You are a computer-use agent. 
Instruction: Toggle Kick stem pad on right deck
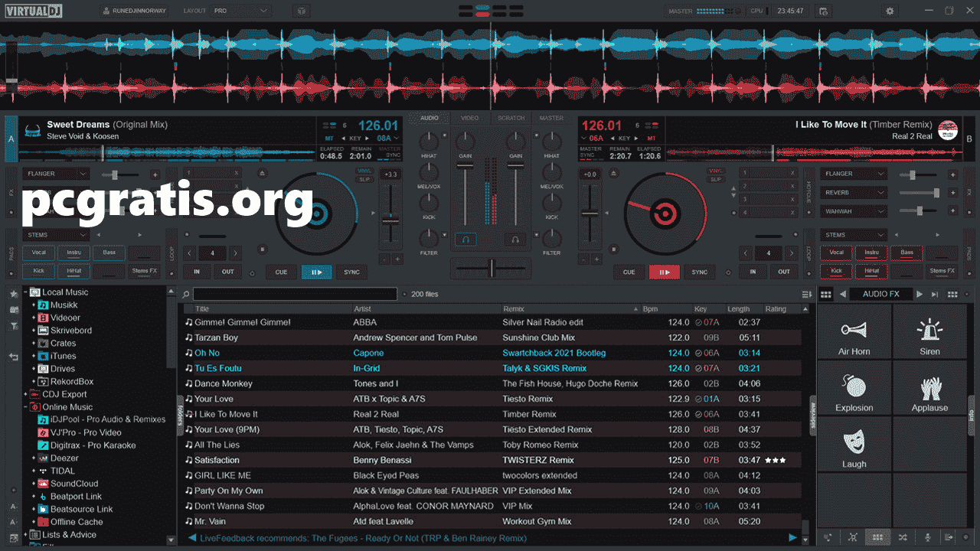[836, 271]
